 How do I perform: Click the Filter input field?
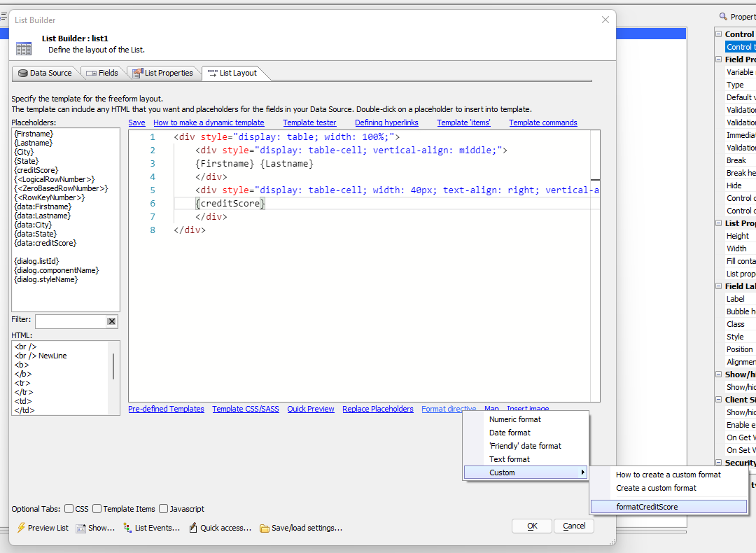[71, 321]
